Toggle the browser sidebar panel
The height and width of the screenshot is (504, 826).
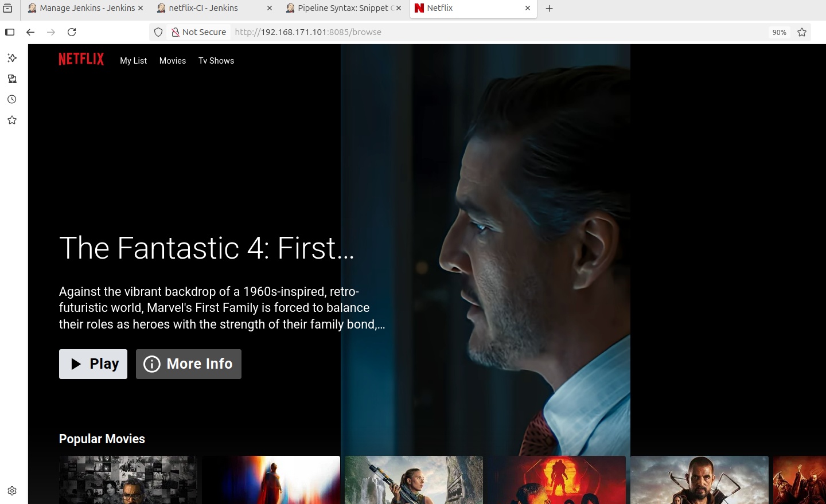[10, 32]
